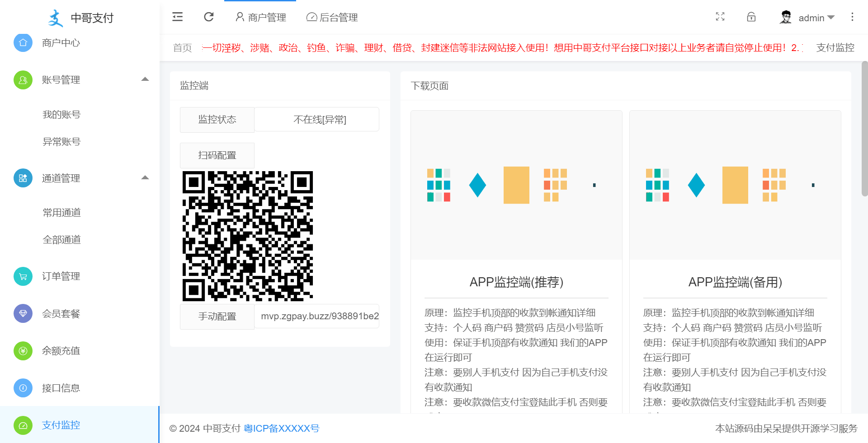This screenshot has height=443, width=868.
Task: Click the lock screen icon
Action: tap(751, 17)
